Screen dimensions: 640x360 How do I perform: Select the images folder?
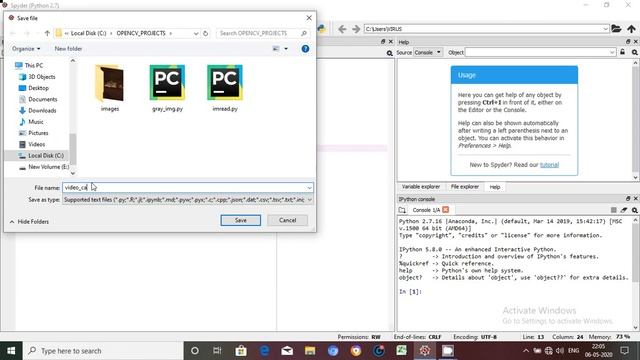(110, 88)
